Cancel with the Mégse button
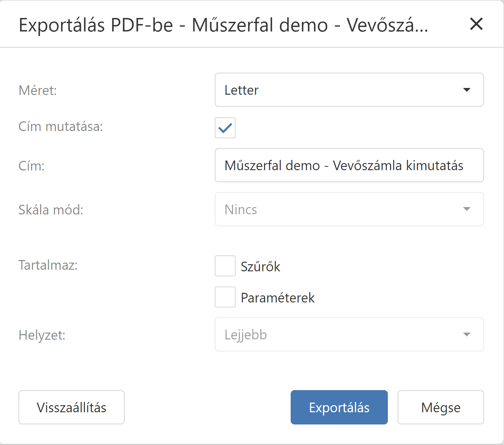 [x=440, y=407]
